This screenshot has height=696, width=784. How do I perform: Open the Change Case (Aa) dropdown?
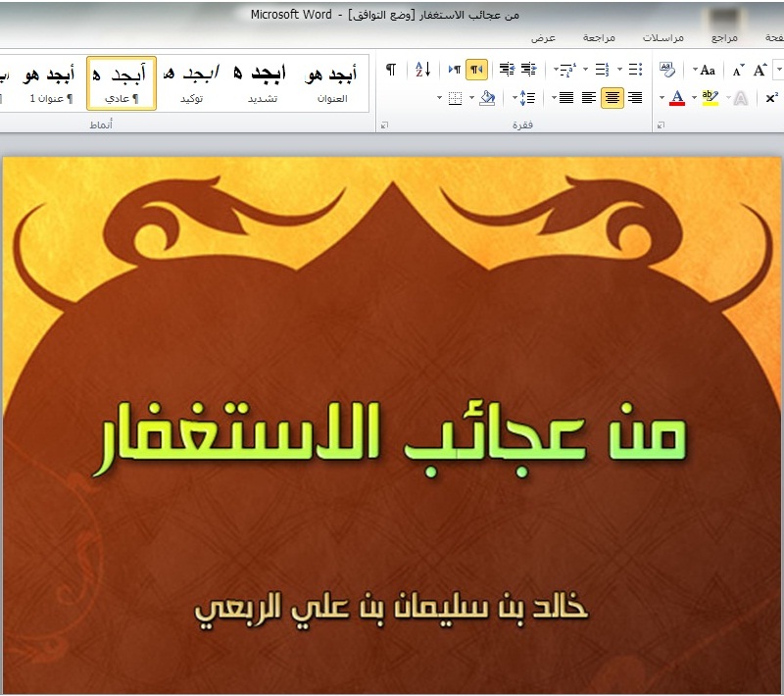pos(707,70)
